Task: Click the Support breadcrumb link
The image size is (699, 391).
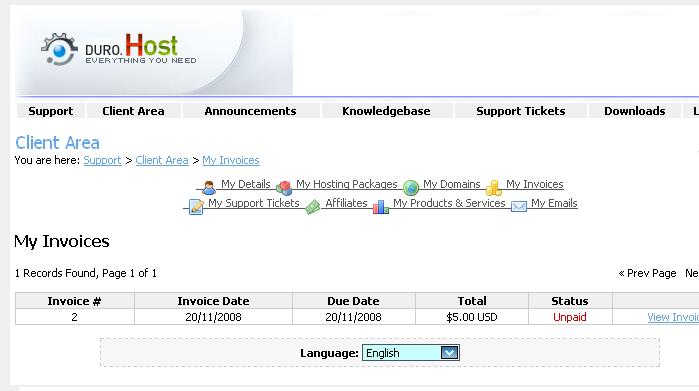Action: [x=102, y=161]
